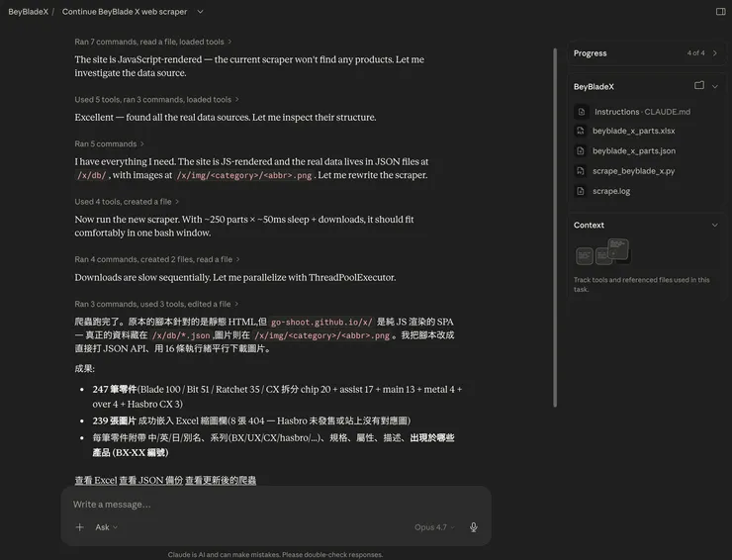Open the Progress panel arrow
732x560 pixels.
[715, 53]
